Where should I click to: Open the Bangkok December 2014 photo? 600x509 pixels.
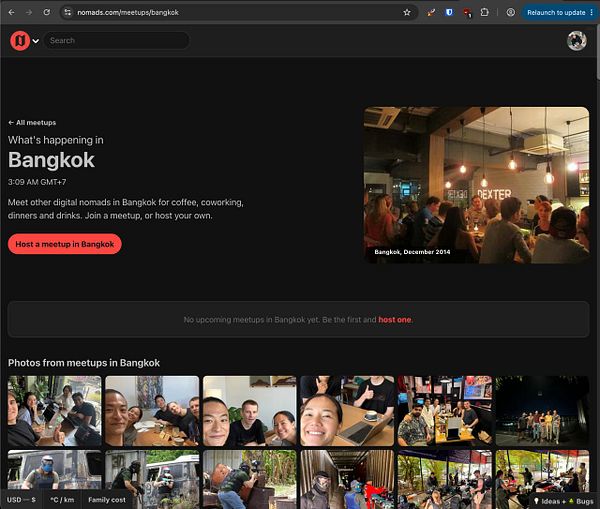[x=476, y=185]
